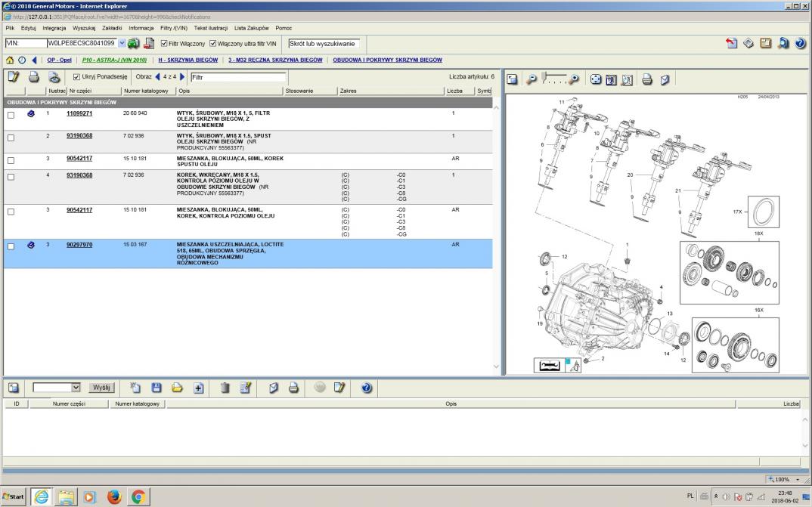Open the VIN history dropdown arrow
Image resolution: width=812 pixels, height=507 pixels.
(x=122, y=44)
